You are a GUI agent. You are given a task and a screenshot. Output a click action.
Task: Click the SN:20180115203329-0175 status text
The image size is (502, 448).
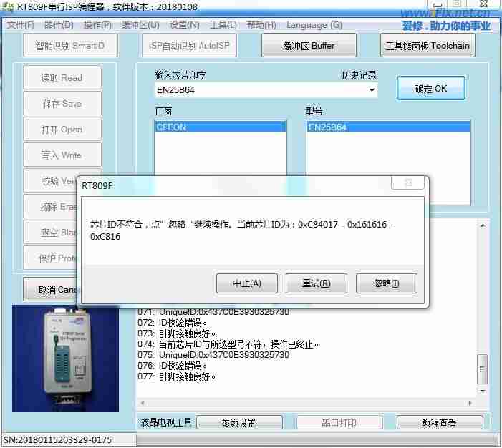[57, 440]
